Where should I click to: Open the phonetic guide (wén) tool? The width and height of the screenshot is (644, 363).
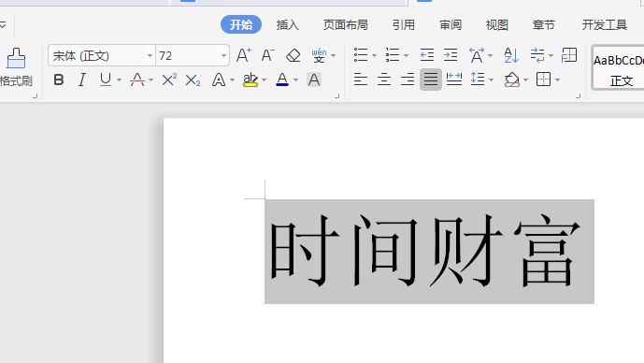tap(319, 55)
